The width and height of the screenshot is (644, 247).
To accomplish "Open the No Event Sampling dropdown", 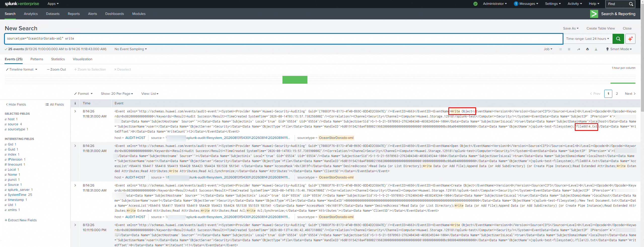I will pos(131,49).
